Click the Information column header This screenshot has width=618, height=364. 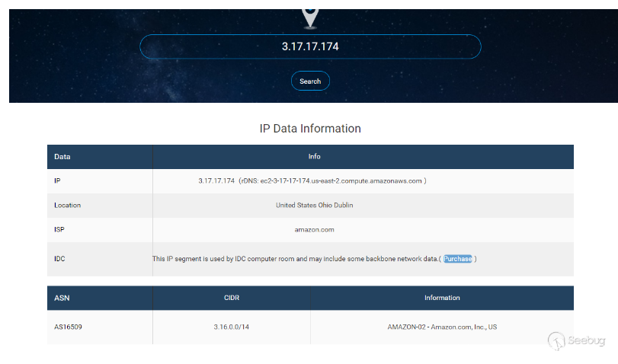point(442,298)
